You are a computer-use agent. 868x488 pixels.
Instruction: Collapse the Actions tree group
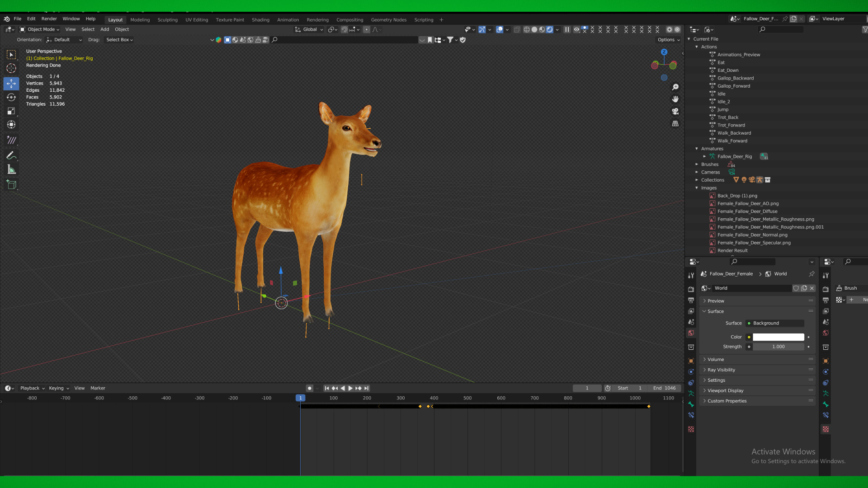697,47
